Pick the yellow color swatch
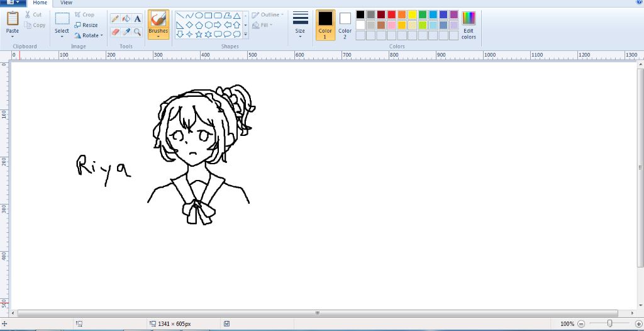Screen dimensions: 644x331 413,15
